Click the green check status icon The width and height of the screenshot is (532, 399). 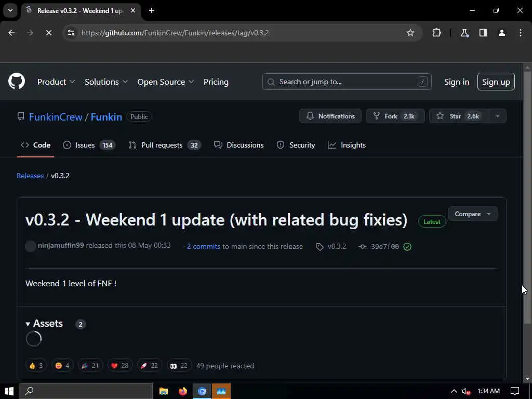pyautogui.click(x=407, y=247)
